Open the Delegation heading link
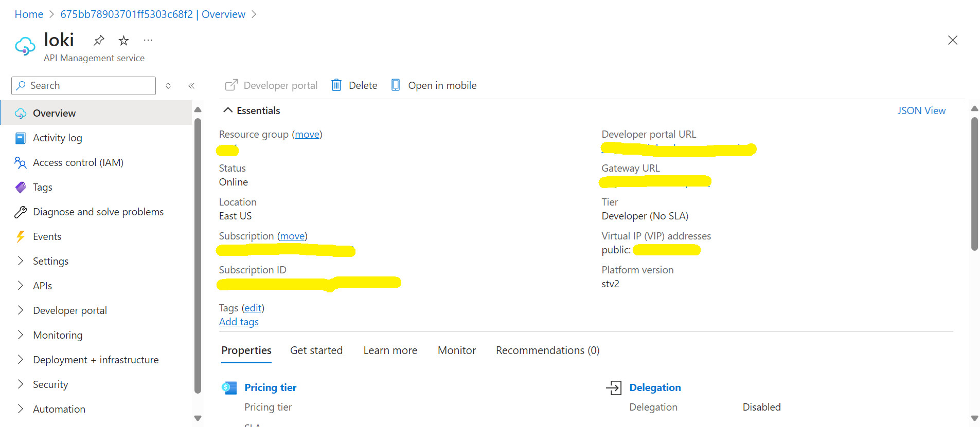 (655, 387)
